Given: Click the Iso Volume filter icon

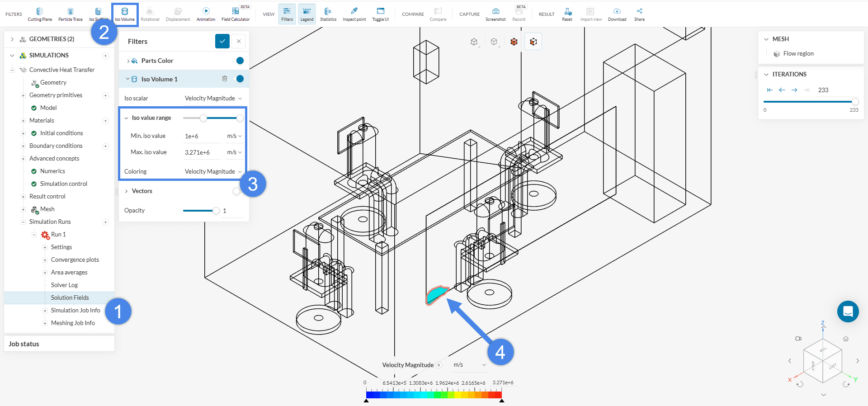Looking at the screenshot, I should coord(125,14).
